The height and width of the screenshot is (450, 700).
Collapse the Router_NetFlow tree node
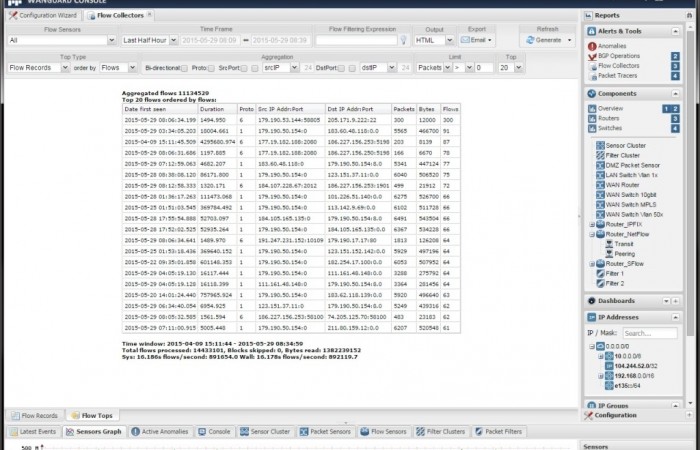(592, 234)
